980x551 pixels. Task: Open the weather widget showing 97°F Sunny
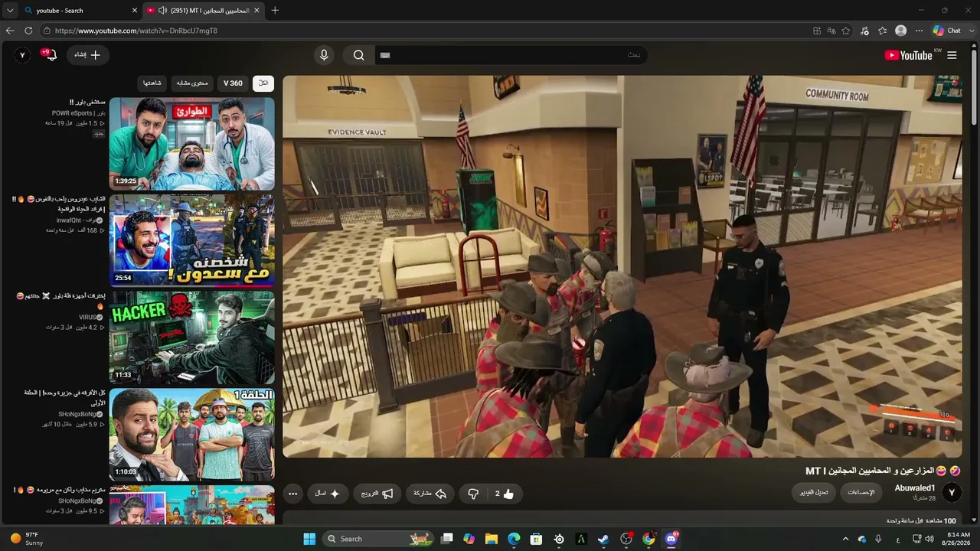click(27, 539)
